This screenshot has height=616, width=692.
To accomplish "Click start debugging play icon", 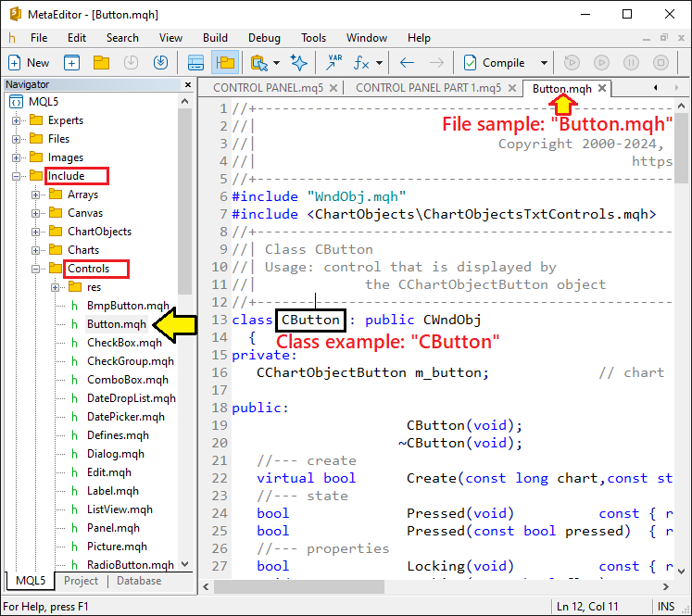I will click(601, 63).
